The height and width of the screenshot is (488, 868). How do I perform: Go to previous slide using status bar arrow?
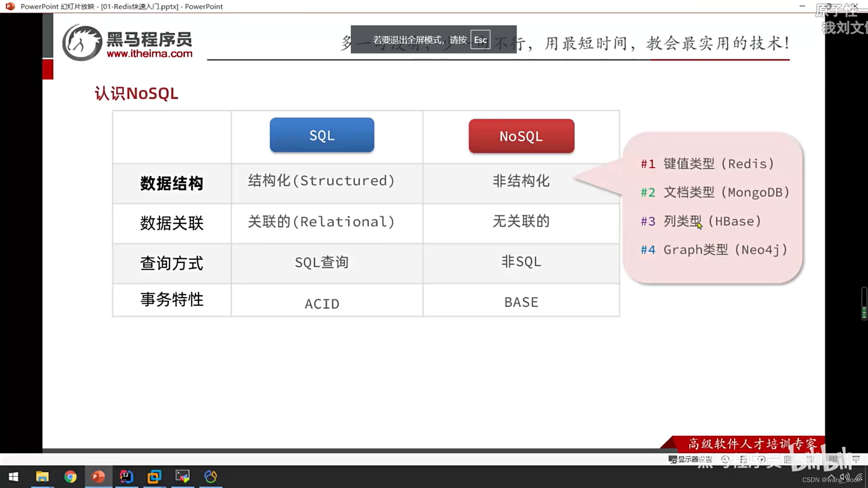pos(725,459)
